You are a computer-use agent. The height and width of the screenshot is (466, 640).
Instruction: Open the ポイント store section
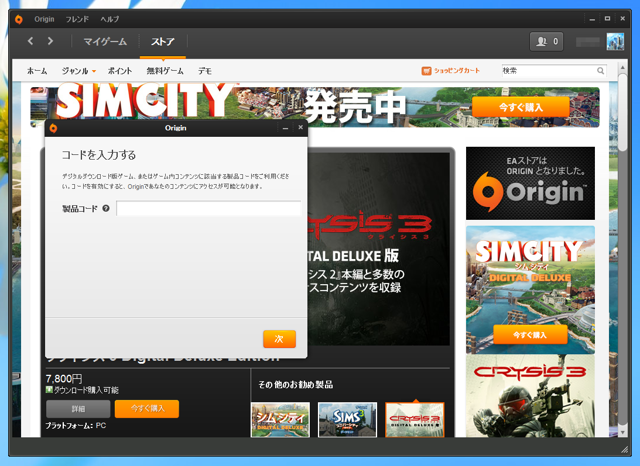coord(120,71)
